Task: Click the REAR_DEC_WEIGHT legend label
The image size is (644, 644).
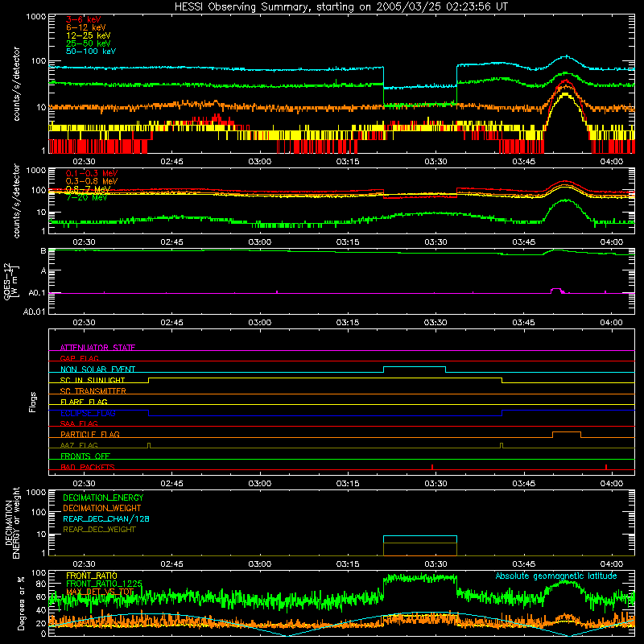Action: point(99,530)
